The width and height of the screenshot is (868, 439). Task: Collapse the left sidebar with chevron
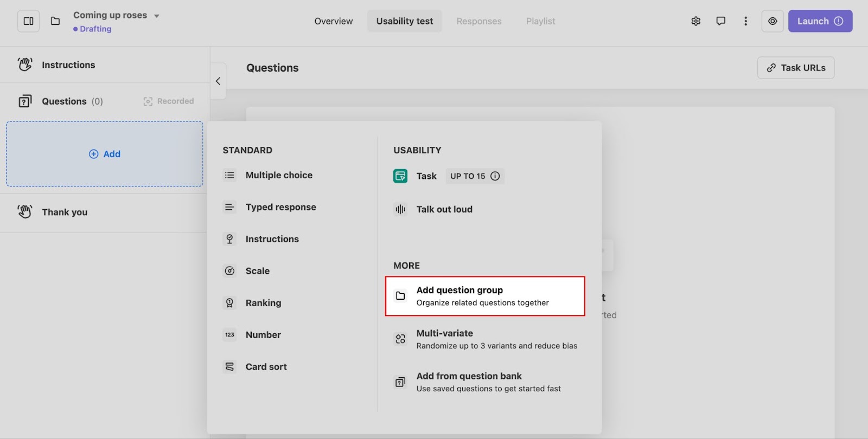pyautogui.click(x=218, y=81)
